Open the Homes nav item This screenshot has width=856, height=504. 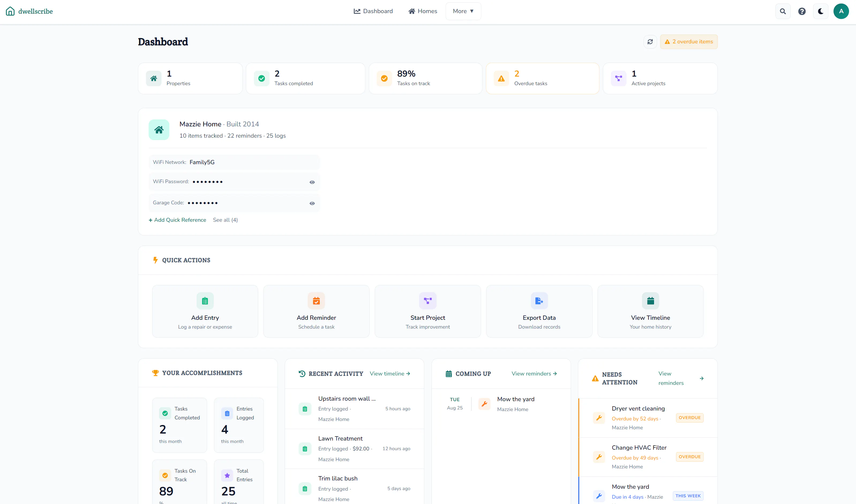point(423,11)
